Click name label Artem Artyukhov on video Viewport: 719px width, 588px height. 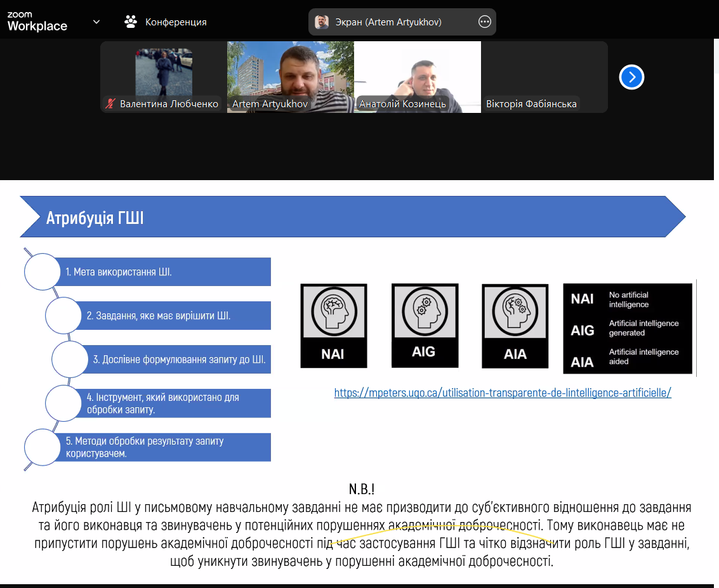270,104
